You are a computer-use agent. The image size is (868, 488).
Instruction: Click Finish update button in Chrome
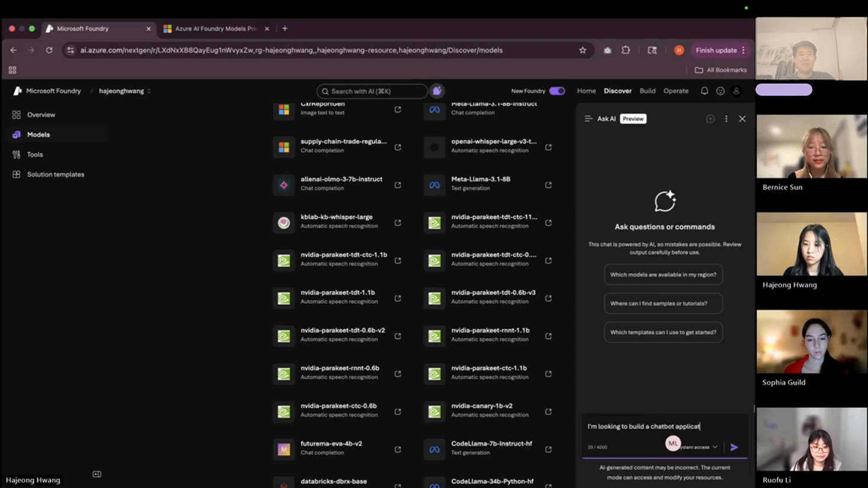coord(715,50)
